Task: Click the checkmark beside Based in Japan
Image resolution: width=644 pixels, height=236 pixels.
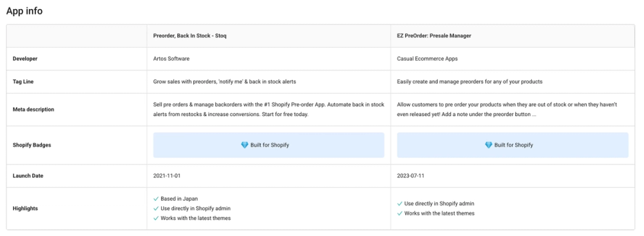Action: tap(156, 199)
